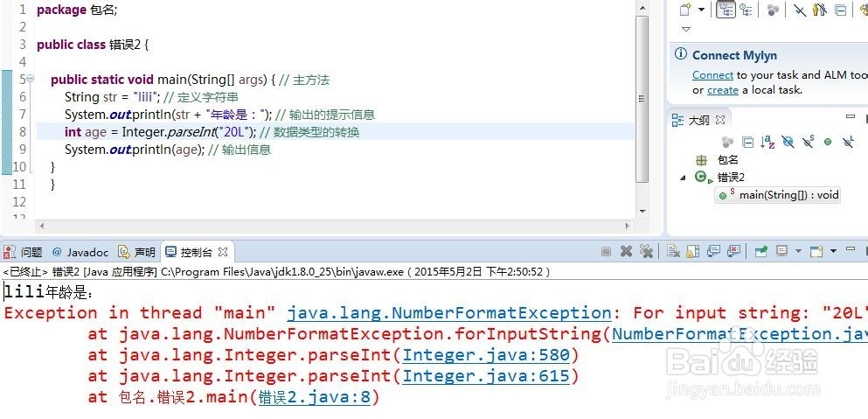The height and width of the screenshot is (419, 868).
Task: Click editor horizontal scroll right arrow
Action: [628, 227]
